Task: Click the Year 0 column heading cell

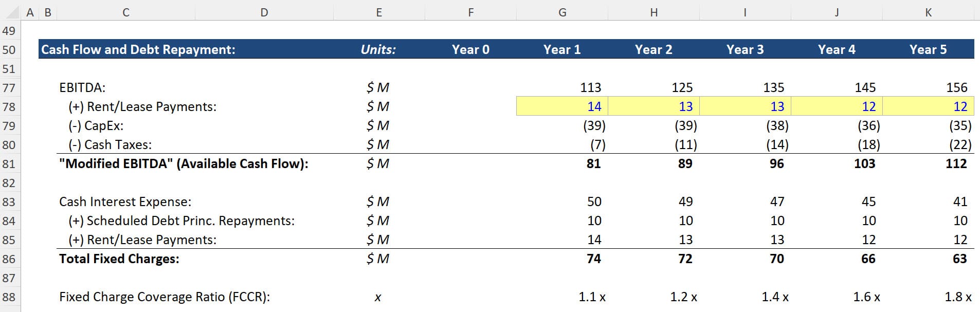Action: [x=470, y=50]
